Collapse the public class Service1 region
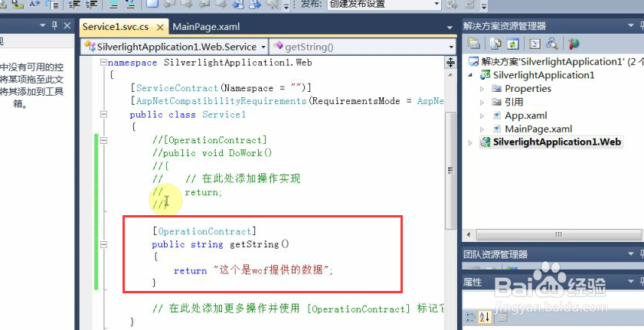644x330 pixels. (x=103, y=115)
